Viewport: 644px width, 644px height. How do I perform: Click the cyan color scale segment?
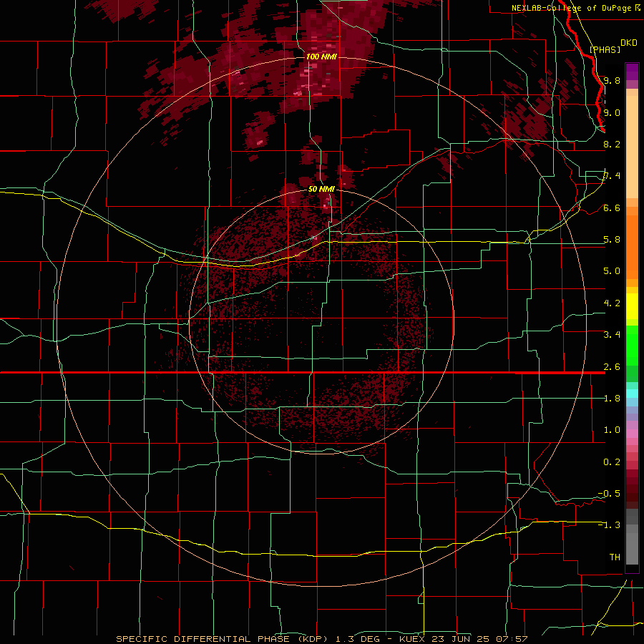[632, 394]
